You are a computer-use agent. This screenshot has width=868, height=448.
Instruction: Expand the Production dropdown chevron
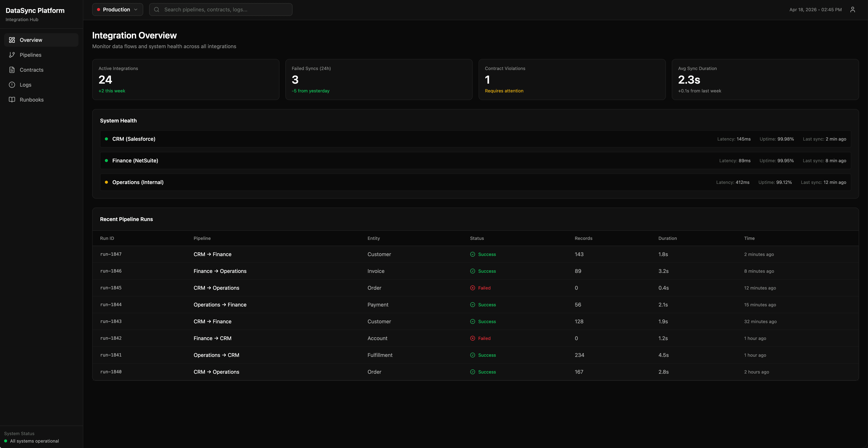(136, 10)
